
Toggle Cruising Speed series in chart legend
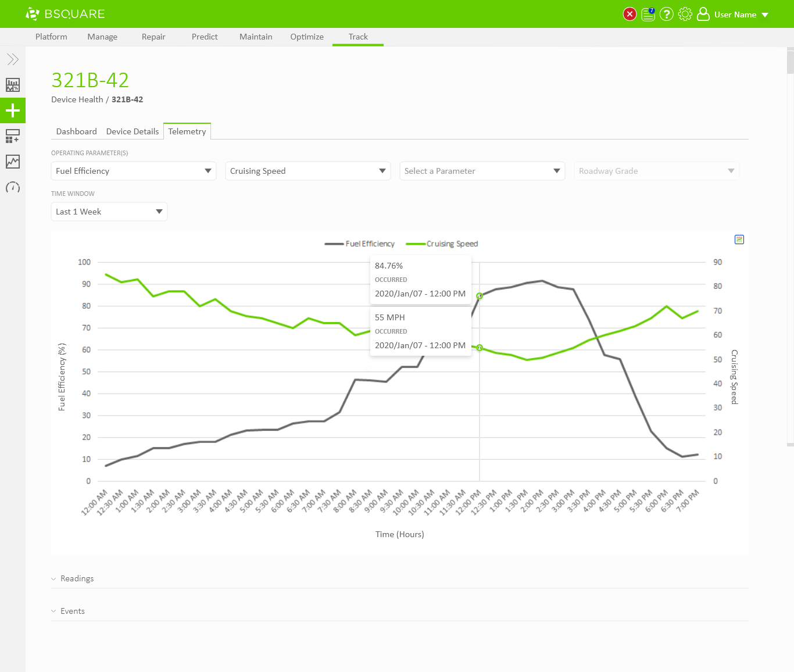[442, 244]
